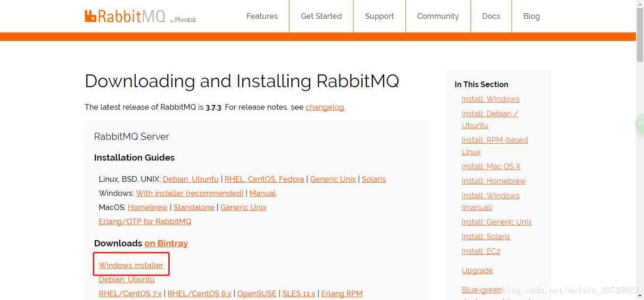Open the Blog menu item
The width and height of the screenshot is (644, 300).
point(531,16)
